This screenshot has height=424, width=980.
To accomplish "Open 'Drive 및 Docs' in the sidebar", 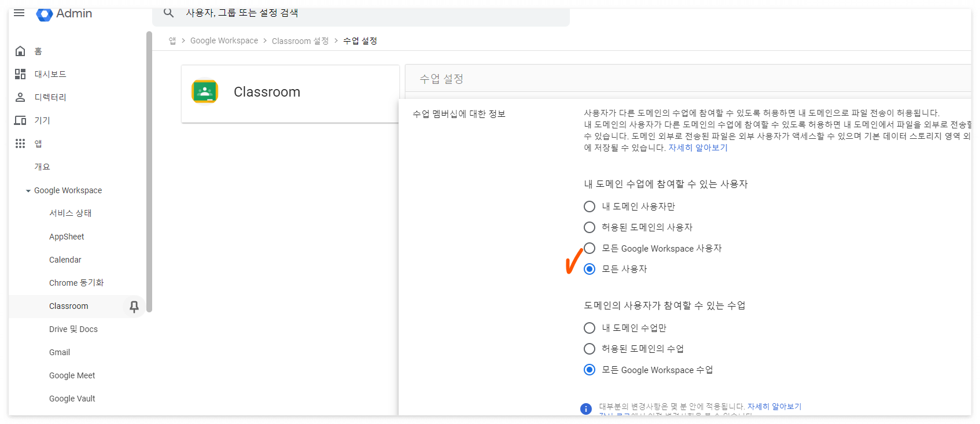I will click(73, 329).
